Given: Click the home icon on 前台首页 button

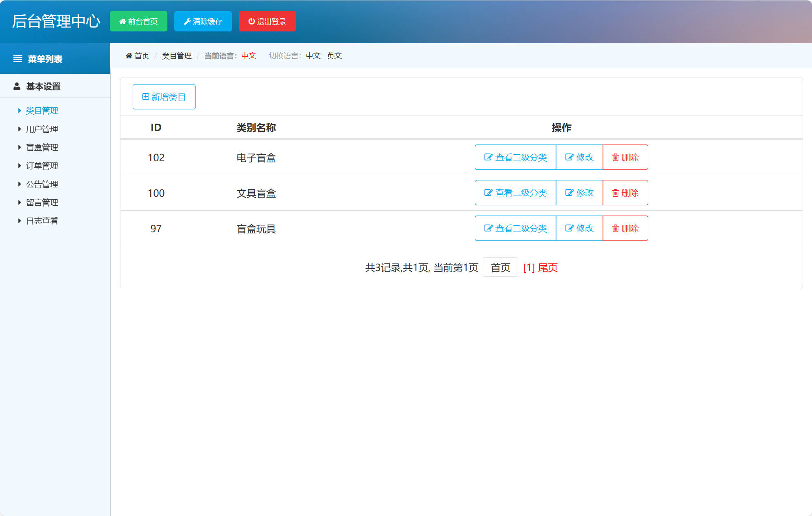Looking at the screenshot, I should point(122,21).
